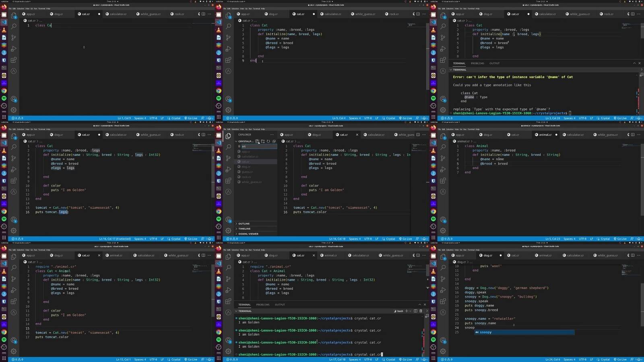Add new terminal plus icon beside bash
Screen dimensions: 644x362
click(x=407, y=311)
